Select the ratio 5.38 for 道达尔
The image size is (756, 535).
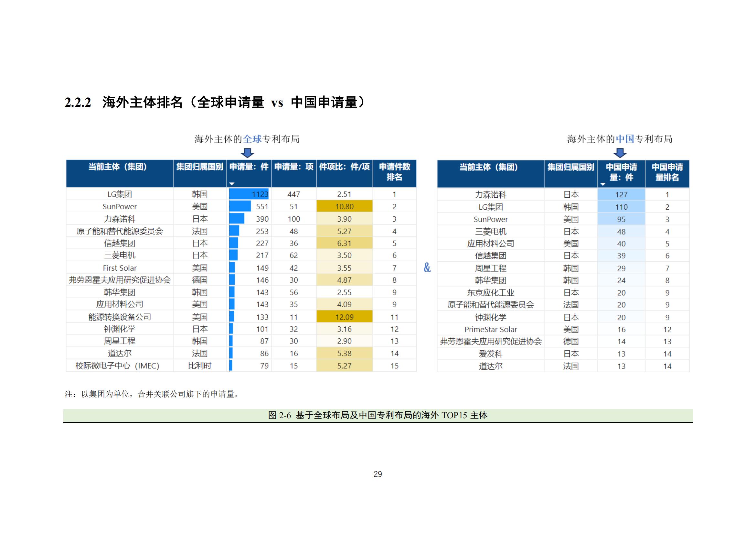click(345, 354)
